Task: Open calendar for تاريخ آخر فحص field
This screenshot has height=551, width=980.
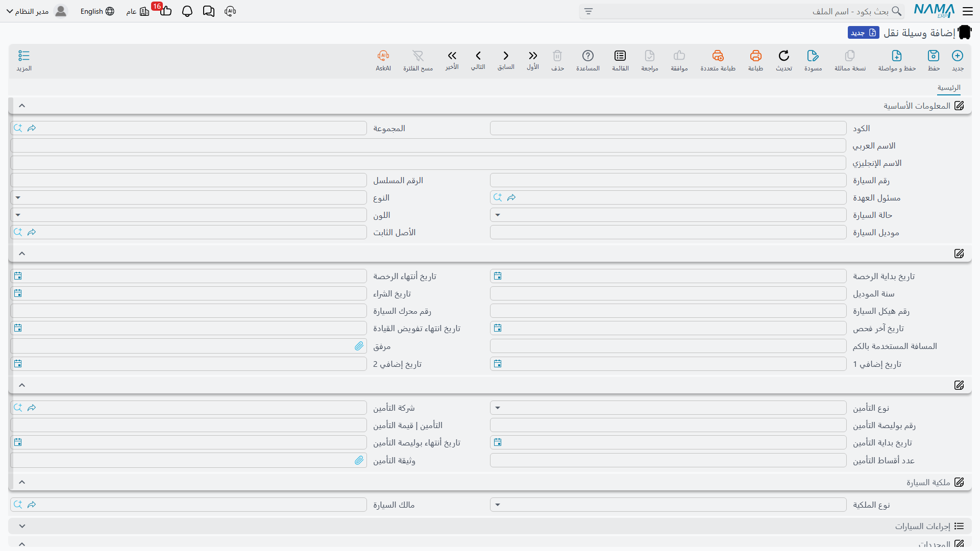Action: click(498, 328)
